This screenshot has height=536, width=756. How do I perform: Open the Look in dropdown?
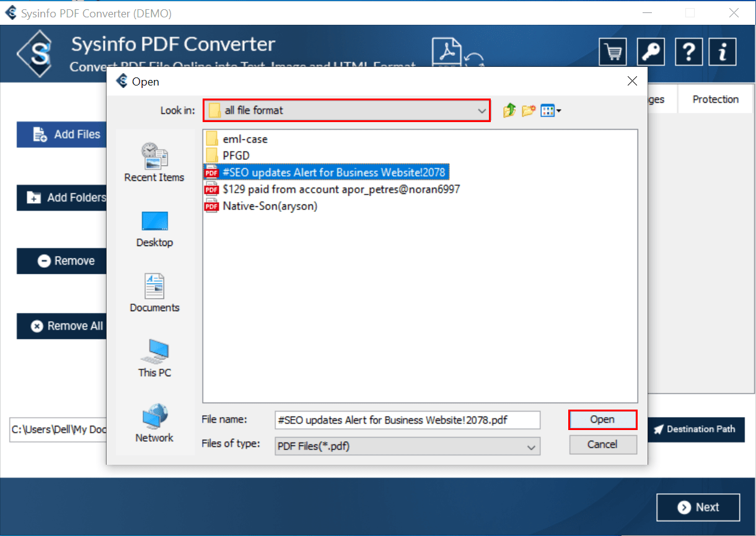(482, 110)
